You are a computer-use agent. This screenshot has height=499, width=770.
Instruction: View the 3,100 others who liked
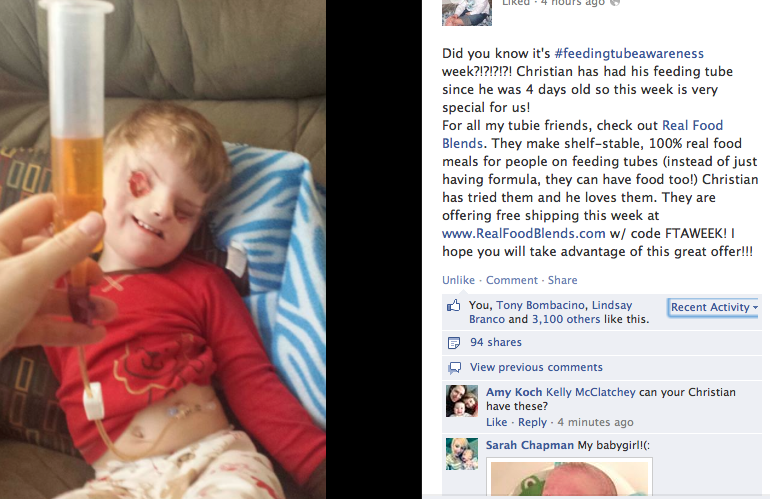pyautogui.click(x=566, y=319)
